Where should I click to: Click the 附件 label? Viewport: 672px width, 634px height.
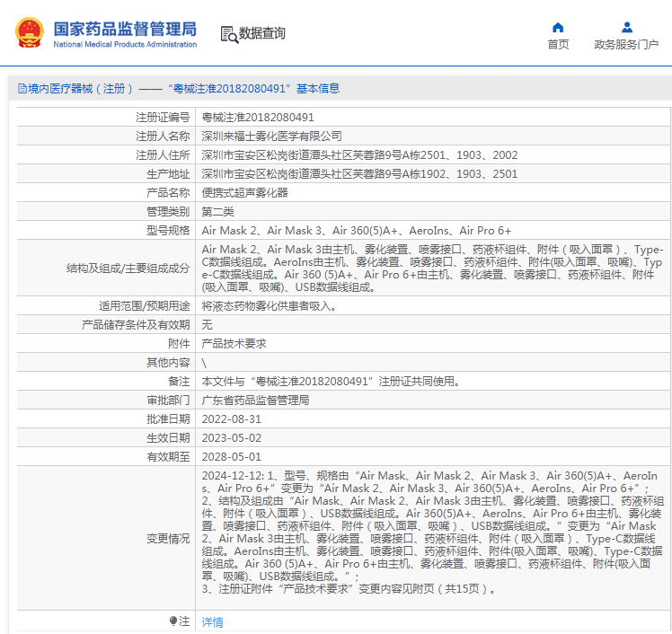pos(179,344)
